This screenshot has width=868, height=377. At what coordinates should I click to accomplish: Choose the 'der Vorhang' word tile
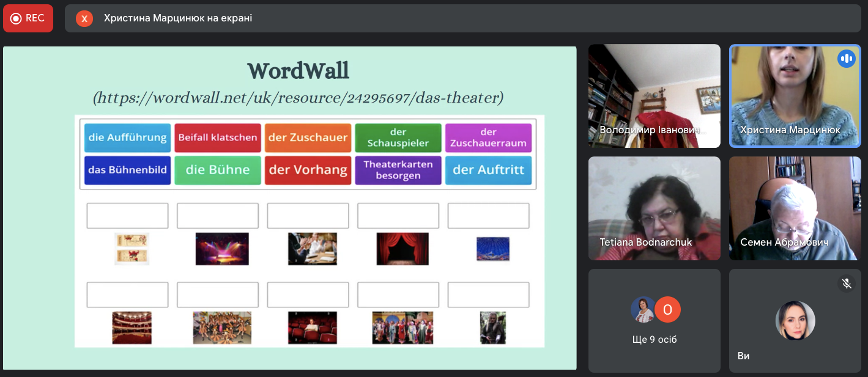tap(308, 170)
